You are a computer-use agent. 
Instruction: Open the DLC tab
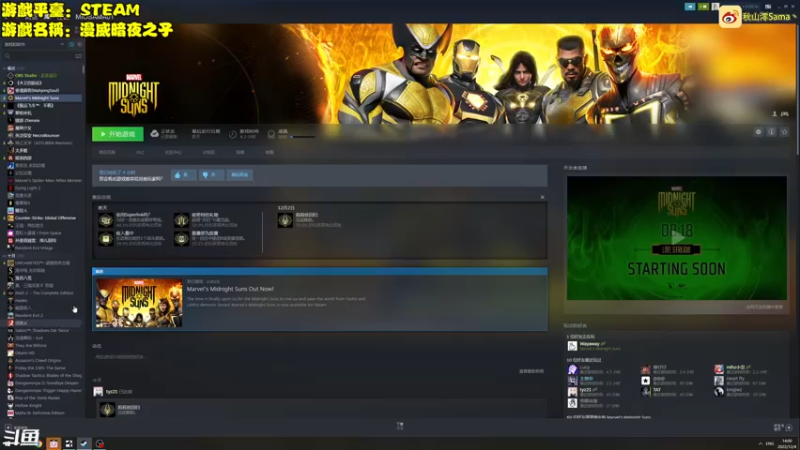coord(140,152)
